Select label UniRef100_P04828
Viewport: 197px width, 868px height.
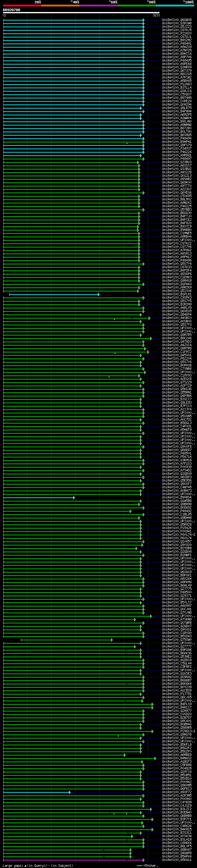coord(177,769)
